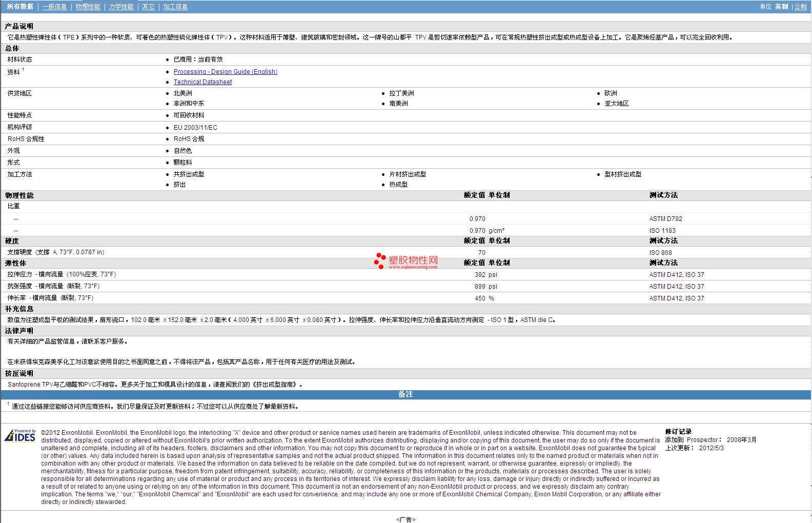Open the 一般信息 tab
This screenshot has height=523, width=812.
point(54,7)
